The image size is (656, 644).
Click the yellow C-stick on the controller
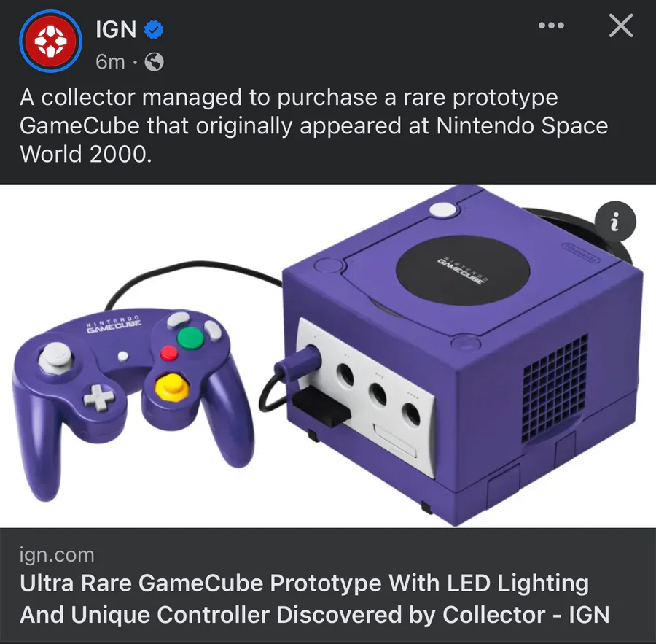coord(171,387)
